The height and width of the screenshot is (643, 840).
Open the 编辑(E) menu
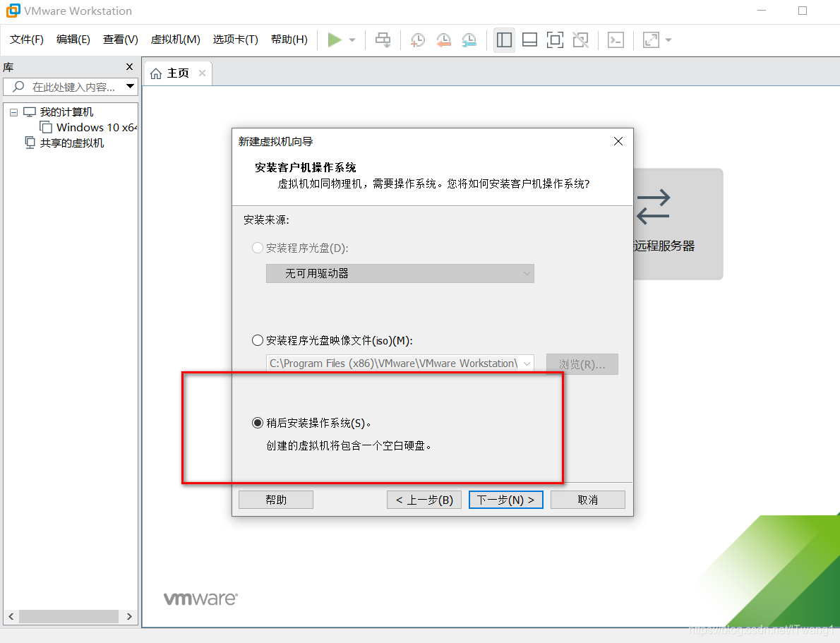73,40
